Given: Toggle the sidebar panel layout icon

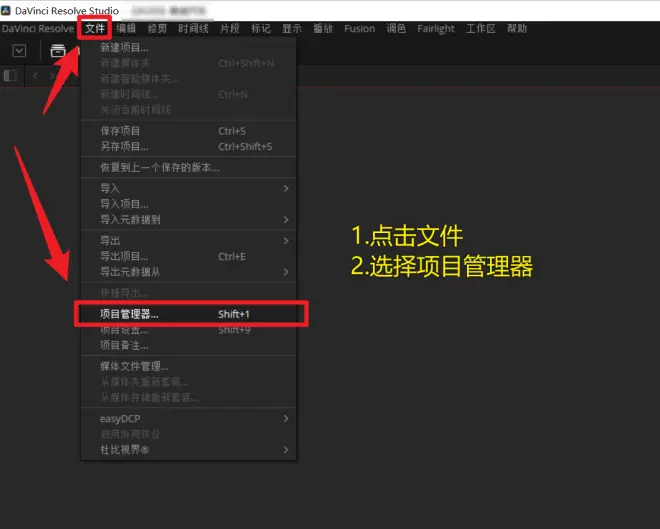Looking at the screenshot, I should [x=10, y=76].
